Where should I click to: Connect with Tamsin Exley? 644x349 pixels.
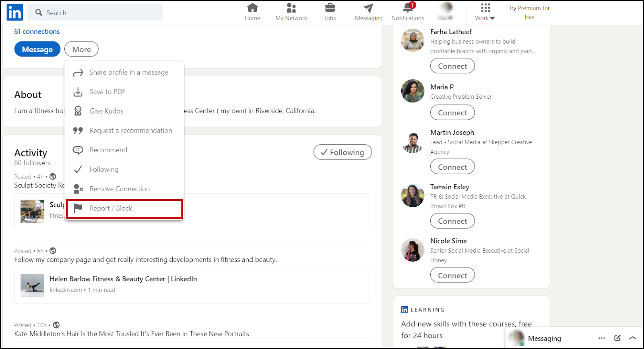[x=452, y=221]
